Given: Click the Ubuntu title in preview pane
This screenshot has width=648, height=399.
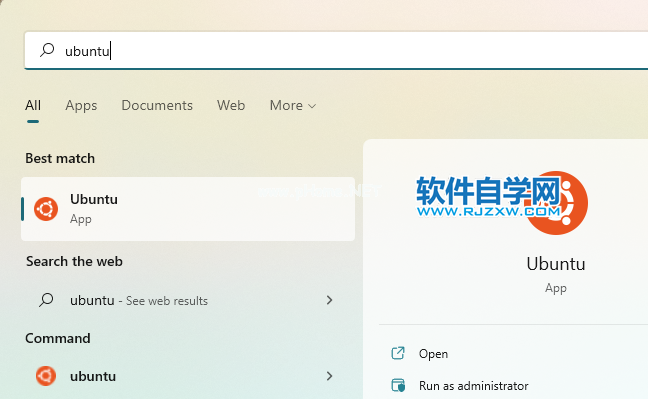Looking at the screenshot, I should (556, 264).
